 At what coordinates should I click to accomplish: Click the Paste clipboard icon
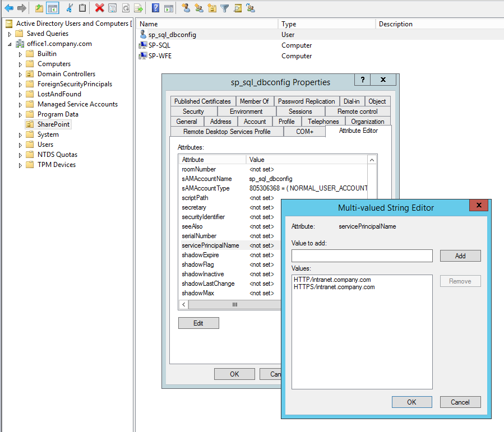82,8
